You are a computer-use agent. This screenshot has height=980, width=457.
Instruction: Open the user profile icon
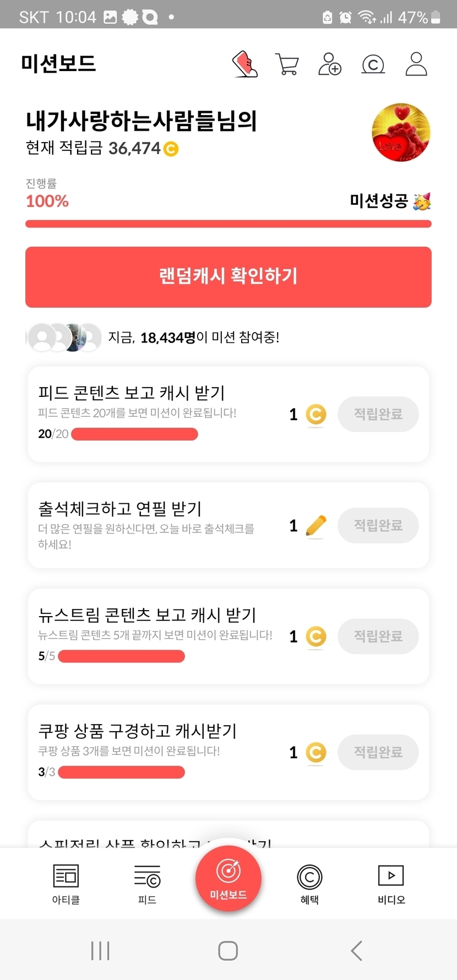(x=416, y=64)
